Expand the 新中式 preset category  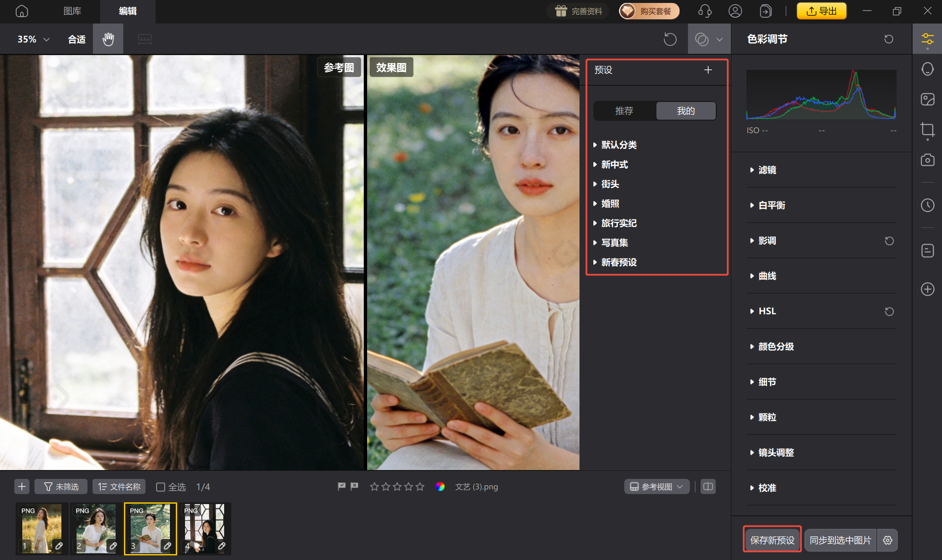(x=614, y=164)
